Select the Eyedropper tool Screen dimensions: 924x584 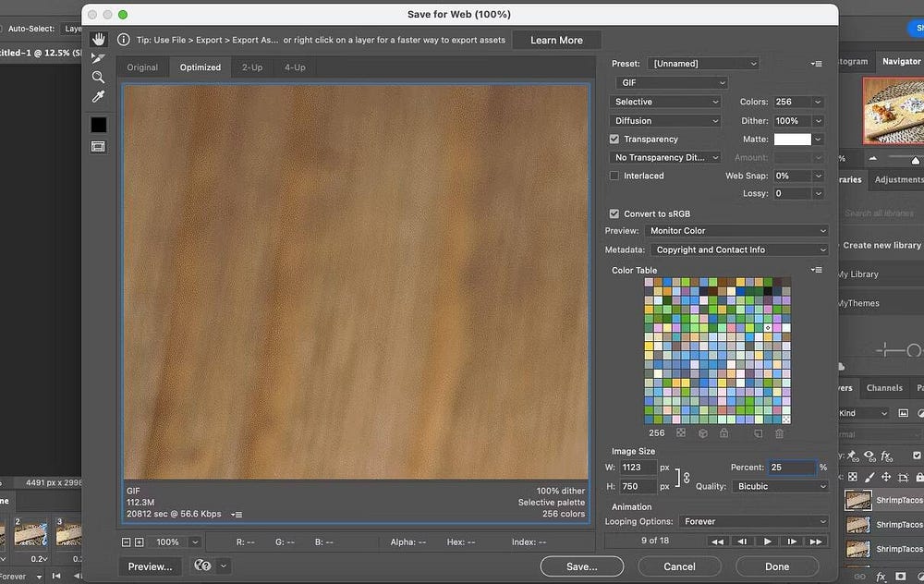point(98,97)
